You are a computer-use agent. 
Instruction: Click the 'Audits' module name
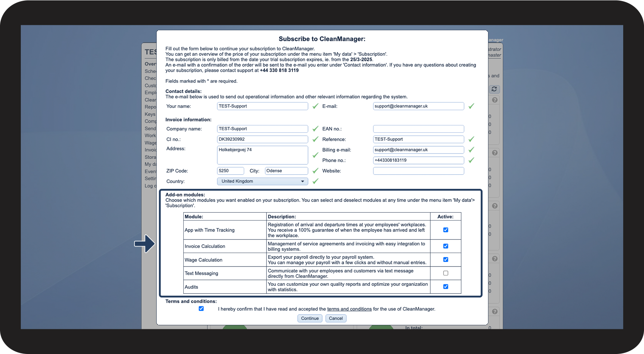[191, 287]
